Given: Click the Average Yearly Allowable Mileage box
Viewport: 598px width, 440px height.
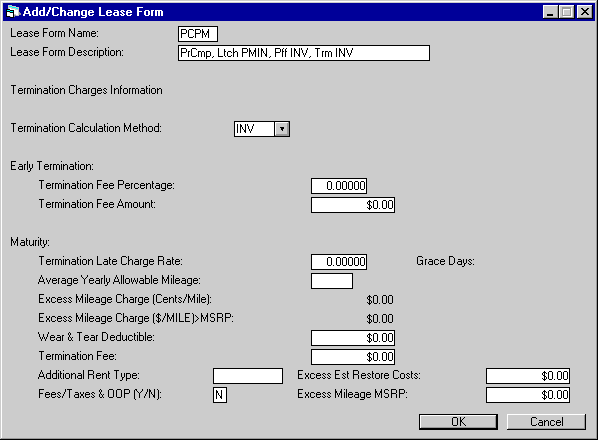Looking at the screenshot, I should coord(332,281).
